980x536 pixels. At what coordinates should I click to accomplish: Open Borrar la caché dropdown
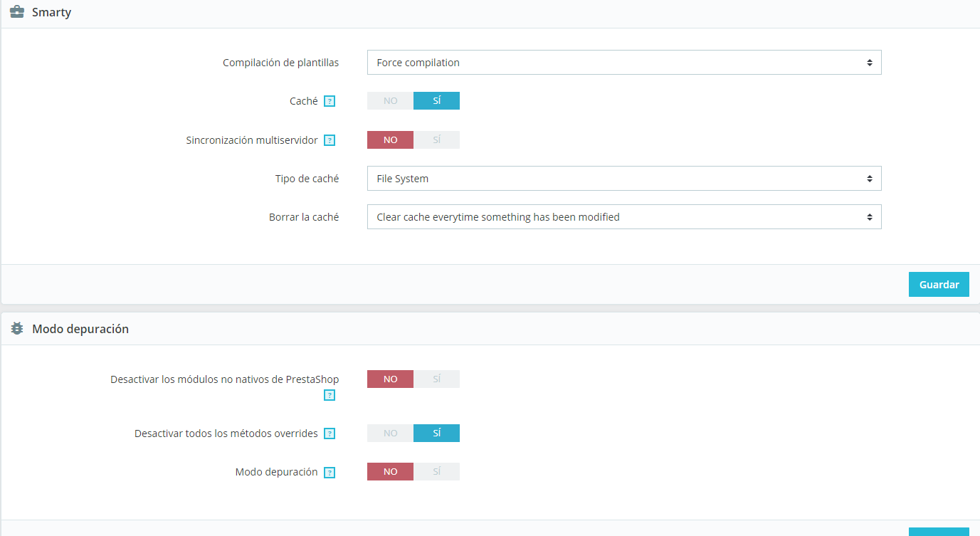[x=624, y=216]
